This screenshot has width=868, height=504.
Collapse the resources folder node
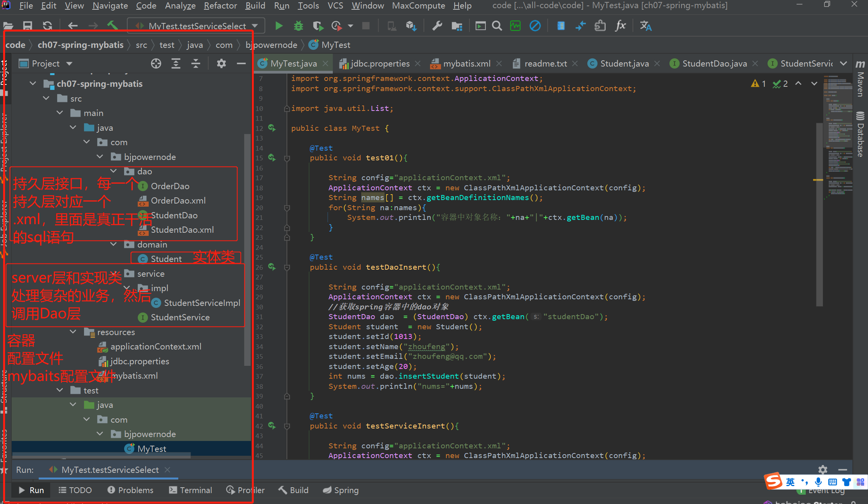[73, 332]
